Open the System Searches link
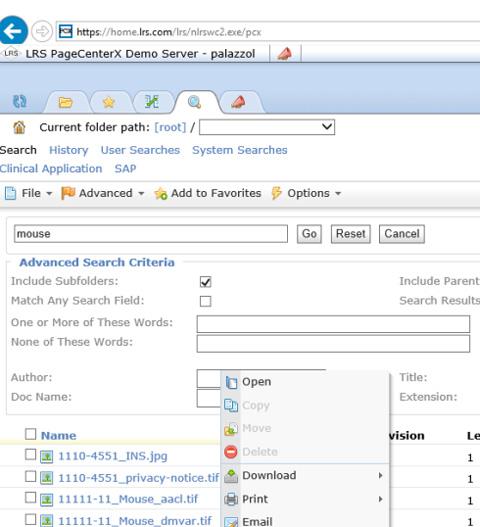The width and height of the screenshot is (480, 527). pos(240,150)
